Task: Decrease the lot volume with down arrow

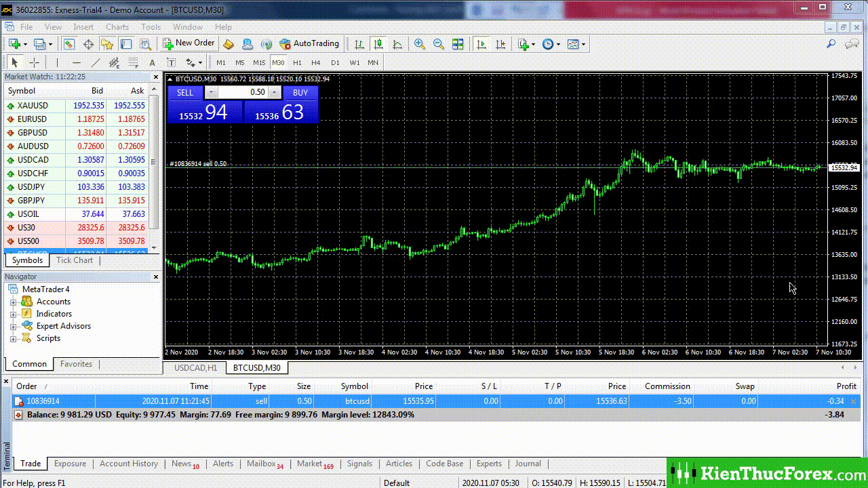Action: coord(211,92)
